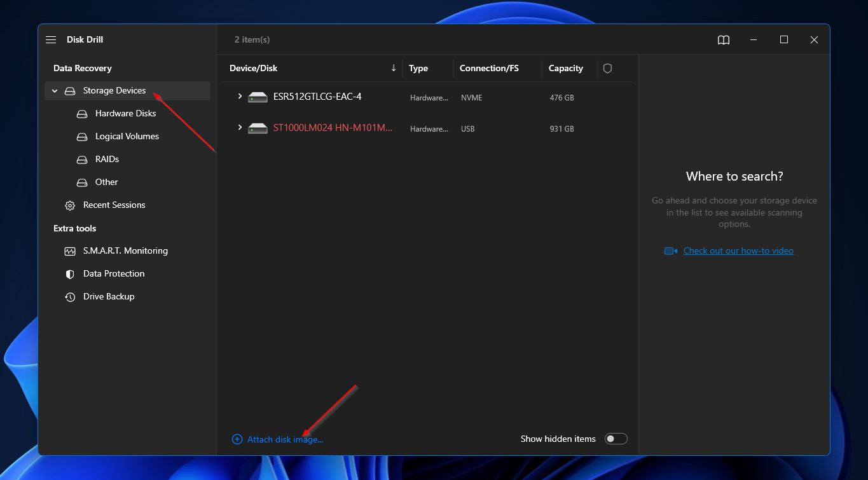Expand the ESR512GTLCG-EAC-4 disk row
Screen dimensions: 868x480
[240, 96]
